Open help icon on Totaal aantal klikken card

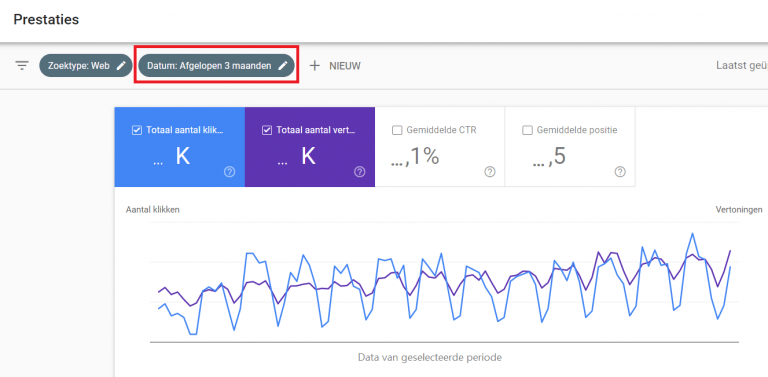coord(230,172)
